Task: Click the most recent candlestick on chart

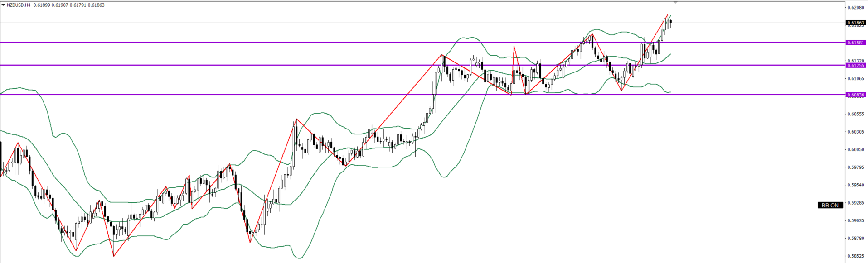Action: (670, 22)
